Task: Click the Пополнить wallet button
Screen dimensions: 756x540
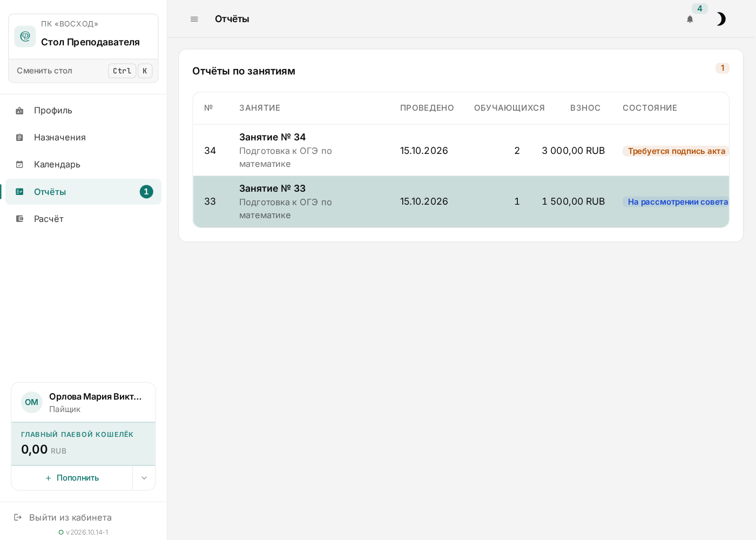Action: click(72, 478)
